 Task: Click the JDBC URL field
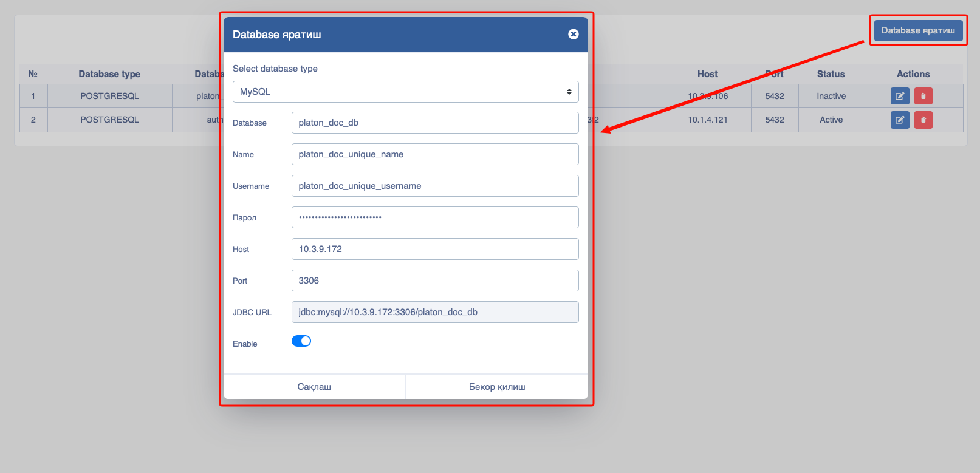click(435, 312)
